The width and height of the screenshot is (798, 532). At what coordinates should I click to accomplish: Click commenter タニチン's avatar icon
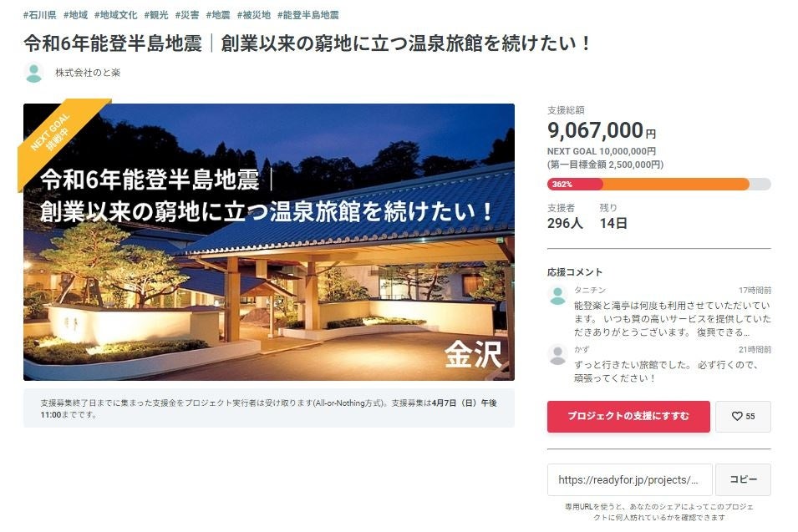(557, 296)
